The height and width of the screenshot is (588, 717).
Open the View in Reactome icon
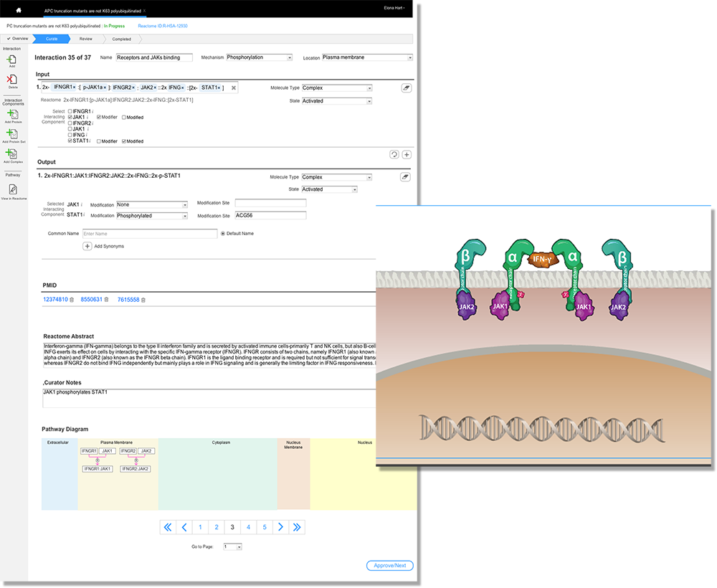pyautogui.click(x=12, y=189)
